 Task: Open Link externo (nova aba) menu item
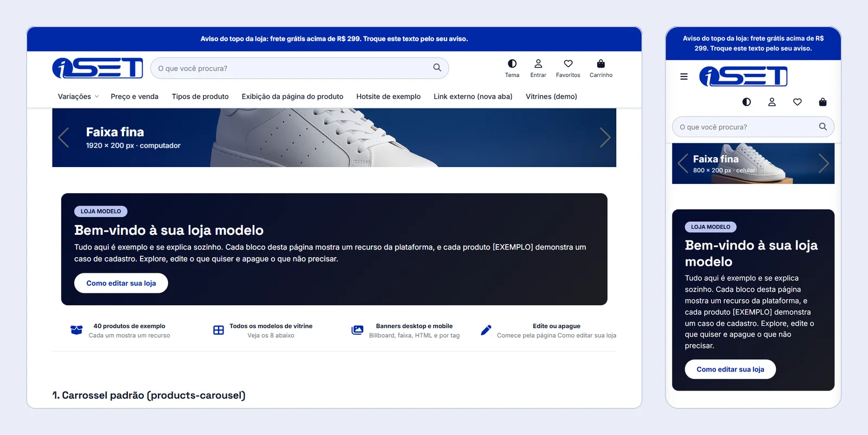473,97
